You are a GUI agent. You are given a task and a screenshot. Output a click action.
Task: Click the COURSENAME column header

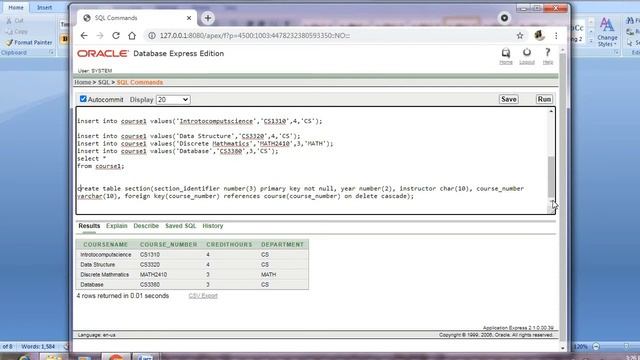click(106, 244)
